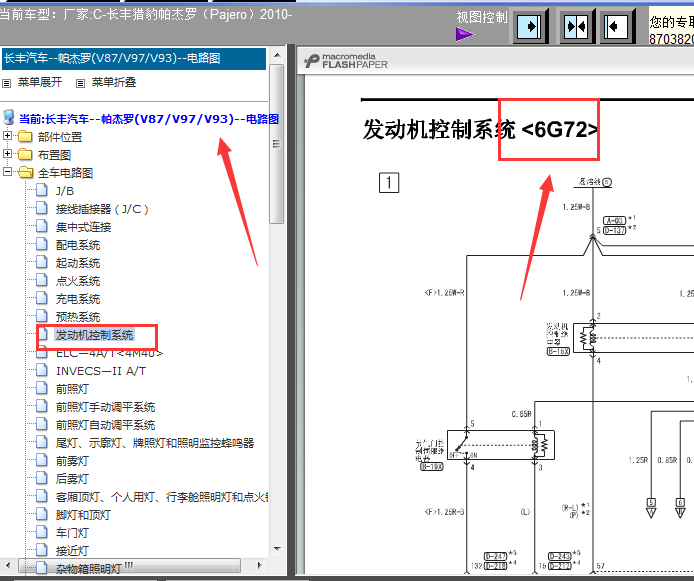Click the document icon next to 前照灯

tap(42, 388)
